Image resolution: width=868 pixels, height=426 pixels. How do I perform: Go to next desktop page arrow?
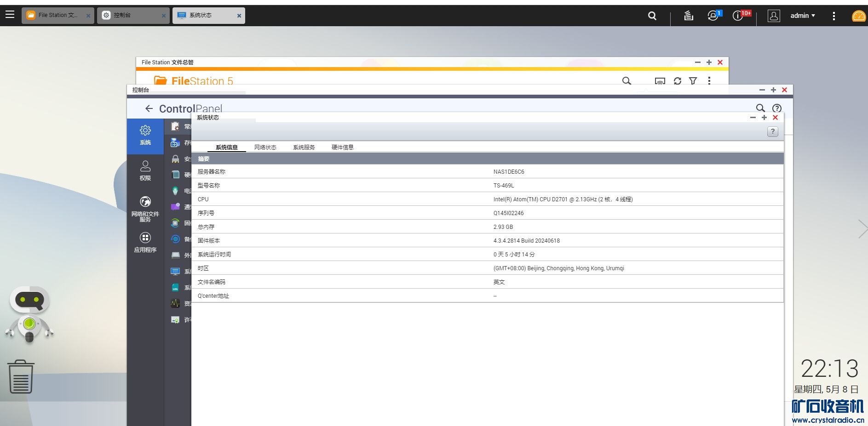tap(862, 229)
